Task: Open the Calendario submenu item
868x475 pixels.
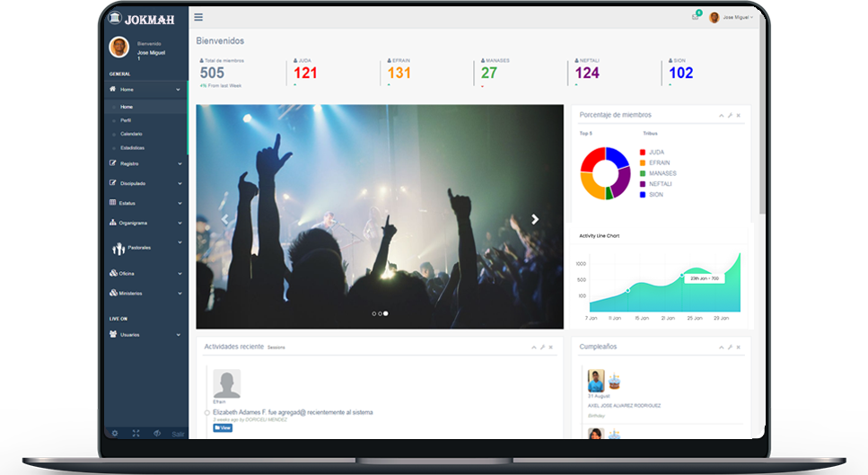Action: tap(131, 134)
